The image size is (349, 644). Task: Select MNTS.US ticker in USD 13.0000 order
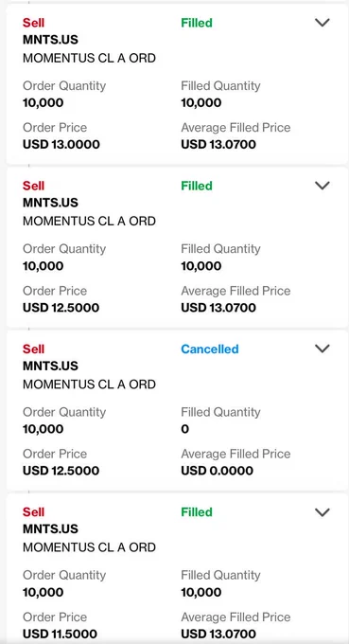pyautogui.click(x=50, y=40)
